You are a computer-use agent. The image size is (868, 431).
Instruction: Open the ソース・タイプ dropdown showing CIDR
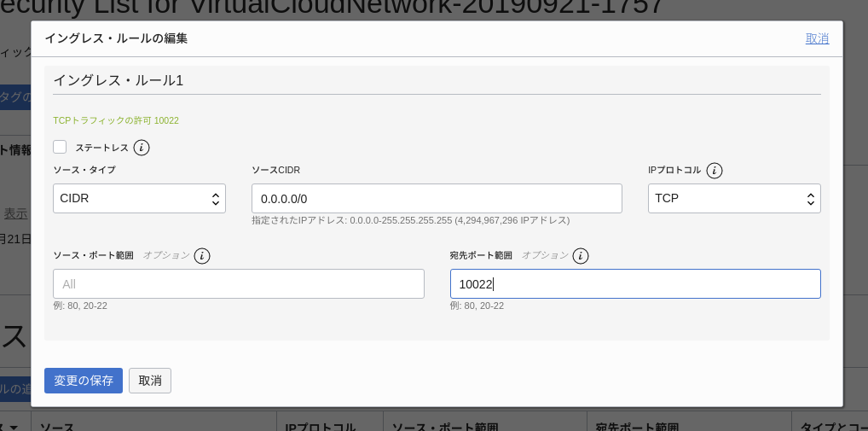[x=139, y=199]
